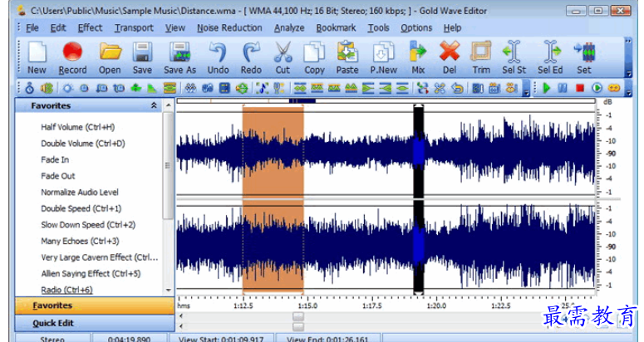Click the circled play selection button

pyautogui.click(x=597, y=88)
